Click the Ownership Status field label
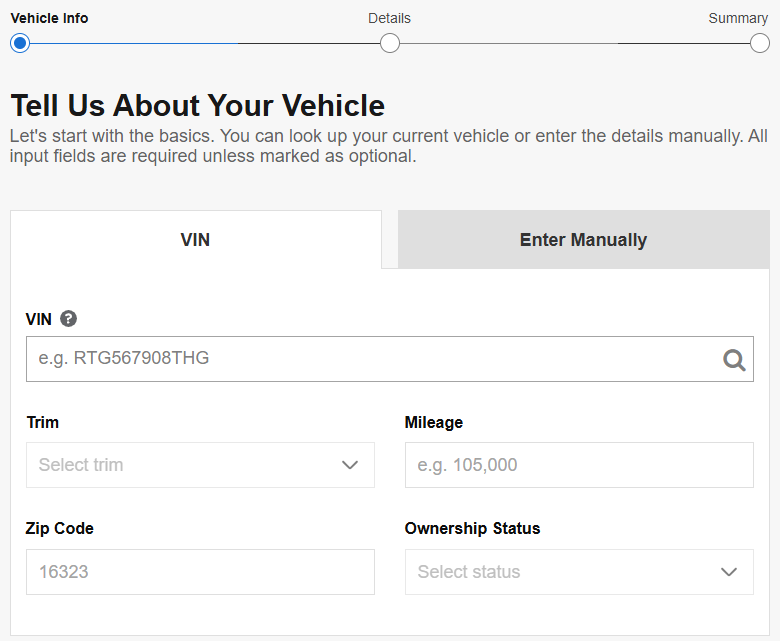This screenshot has width=780, height=641. (x=472, y=528)
